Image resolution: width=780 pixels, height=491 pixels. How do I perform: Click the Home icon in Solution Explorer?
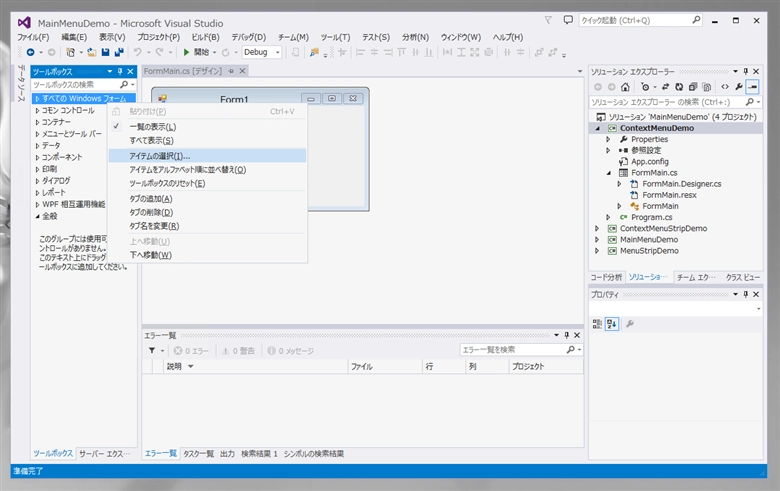tap(625, 87)
